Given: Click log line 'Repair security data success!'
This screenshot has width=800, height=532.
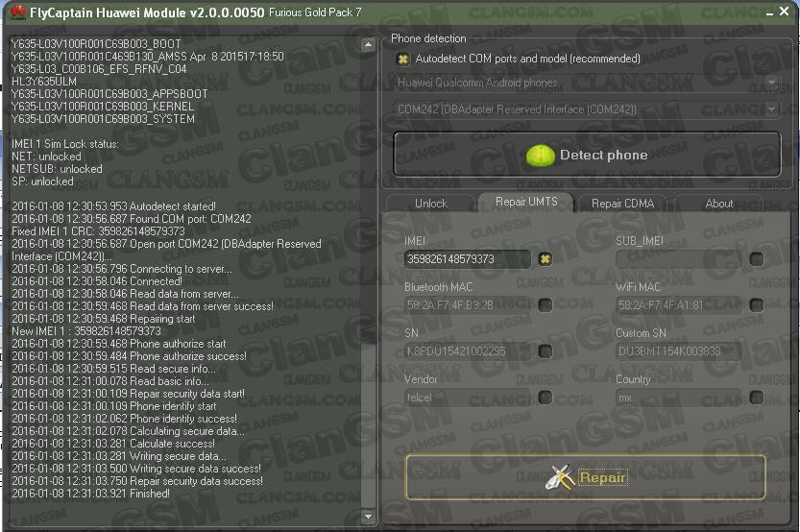Looking at the screenshot, I should (137, 481).
